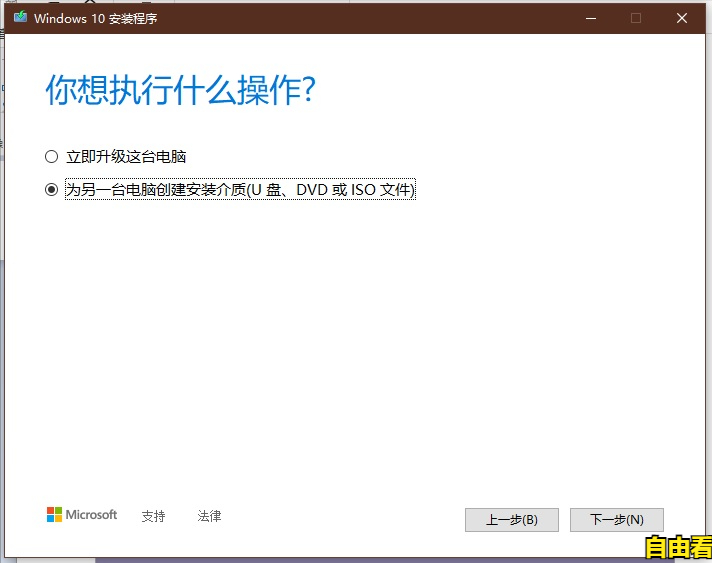
Task: Minimize the Windows 10 安装程序 window
Action: [591, 18]
